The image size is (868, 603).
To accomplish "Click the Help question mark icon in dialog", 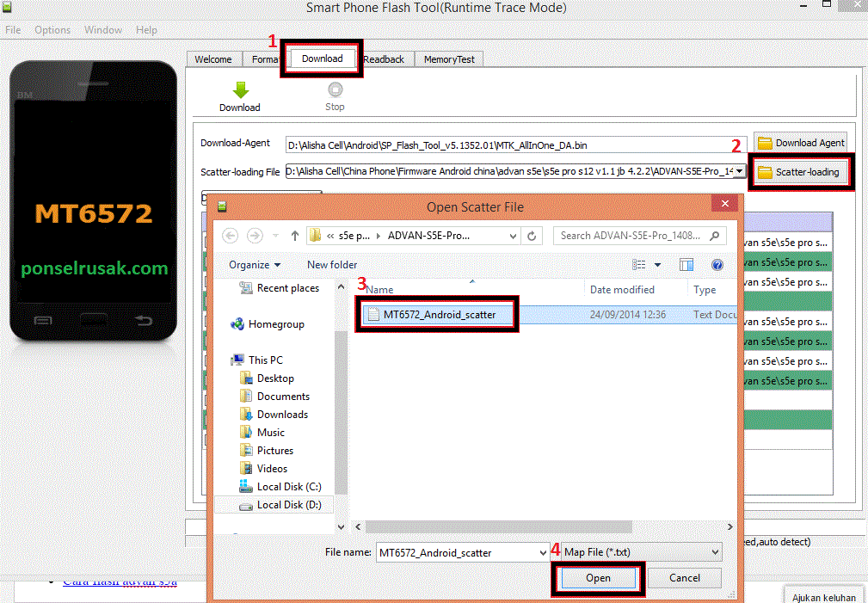I will click(717, 265).
